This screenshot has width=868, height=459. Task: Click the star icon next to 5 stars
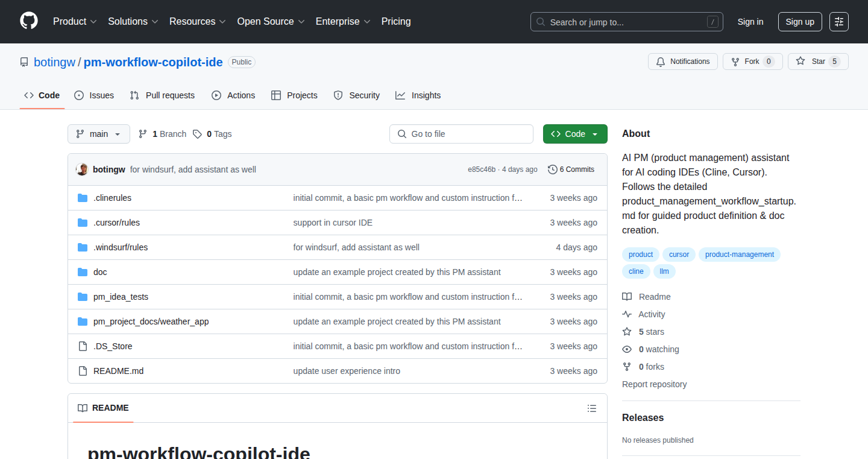627,332
